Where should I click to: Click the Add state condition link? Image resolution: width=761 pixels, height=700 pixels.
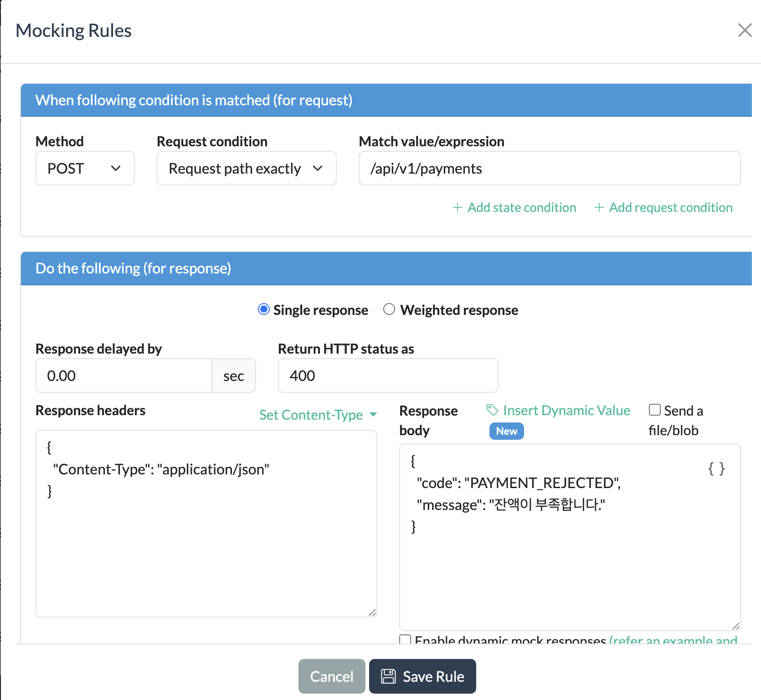[521, 208]
